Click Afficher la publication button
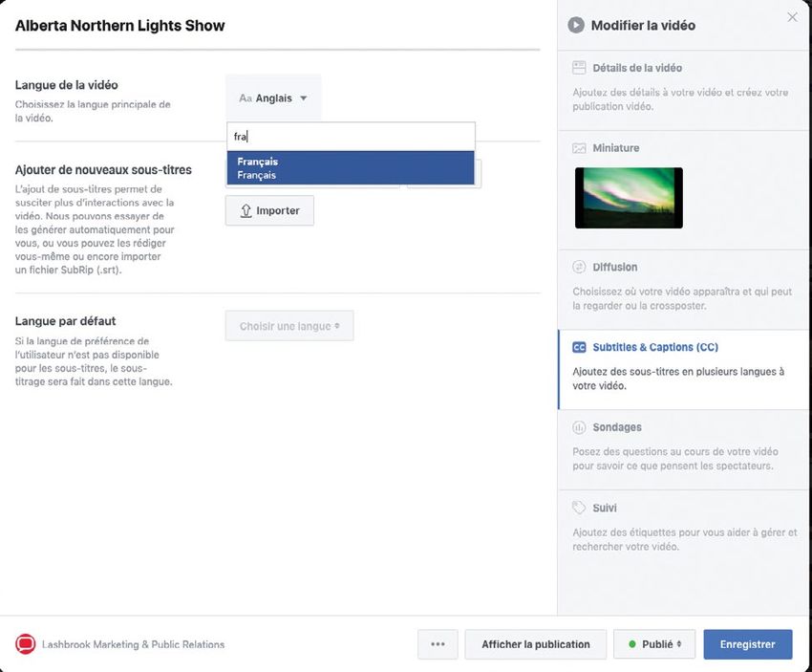 point(535,644)
